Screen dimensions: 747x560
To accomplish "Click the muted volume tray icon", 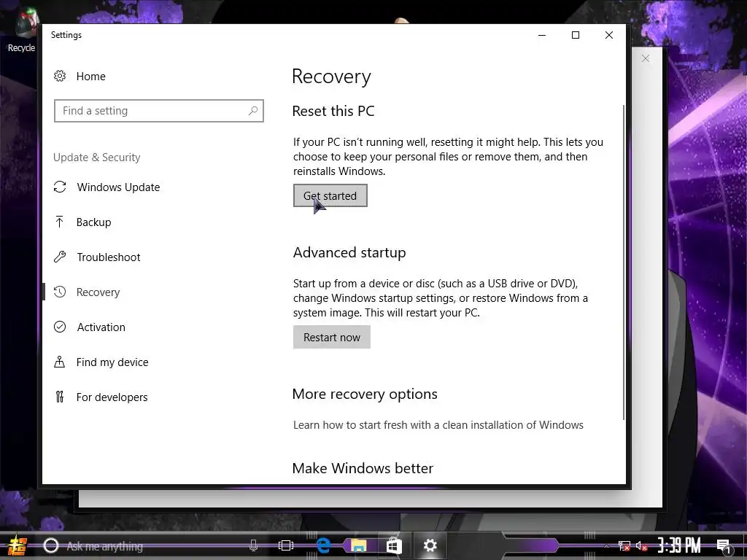I will pos(642,545).
